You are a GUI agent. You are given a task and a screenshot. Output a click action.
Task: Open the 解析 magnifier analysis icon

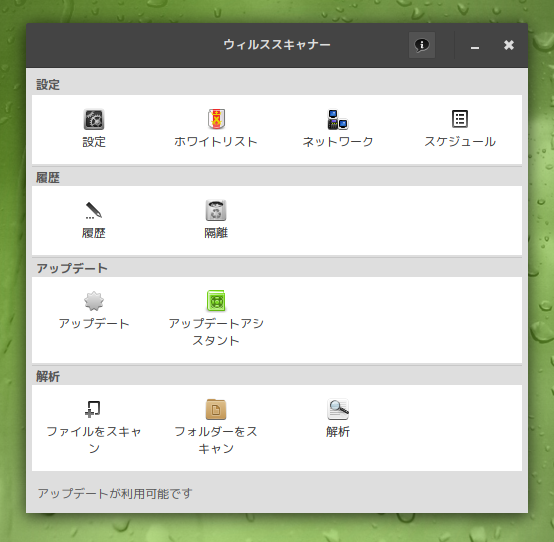pos(338,409)
